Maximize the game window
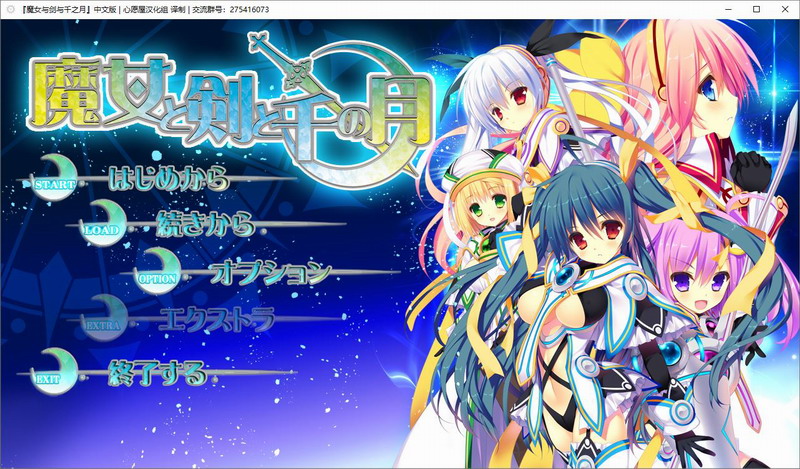 pos(739,9)
